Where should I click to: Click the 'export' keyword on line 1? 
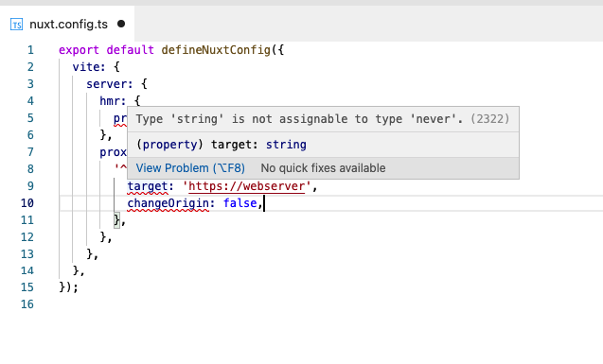click(x=79, y=50)
